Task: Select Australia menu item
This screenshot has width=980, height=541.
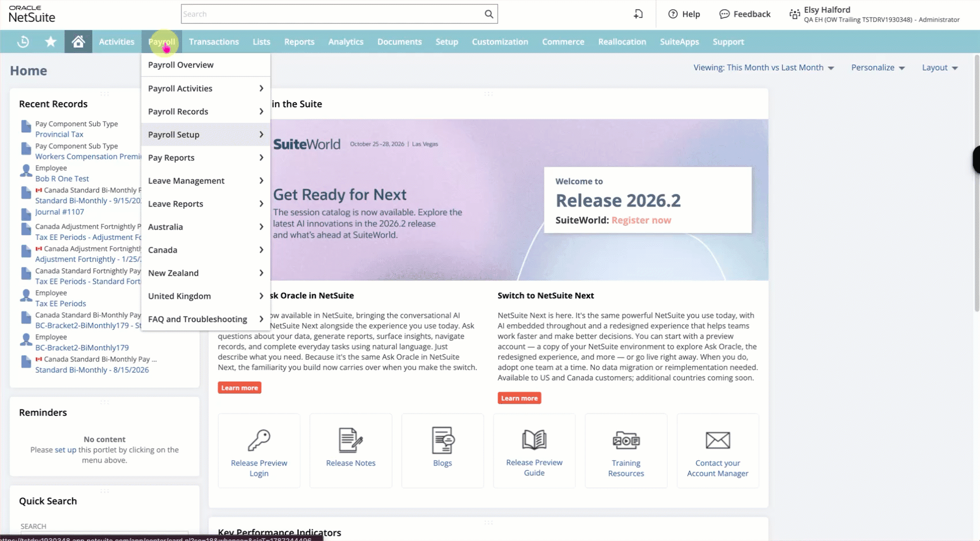Action: point(206,227)
